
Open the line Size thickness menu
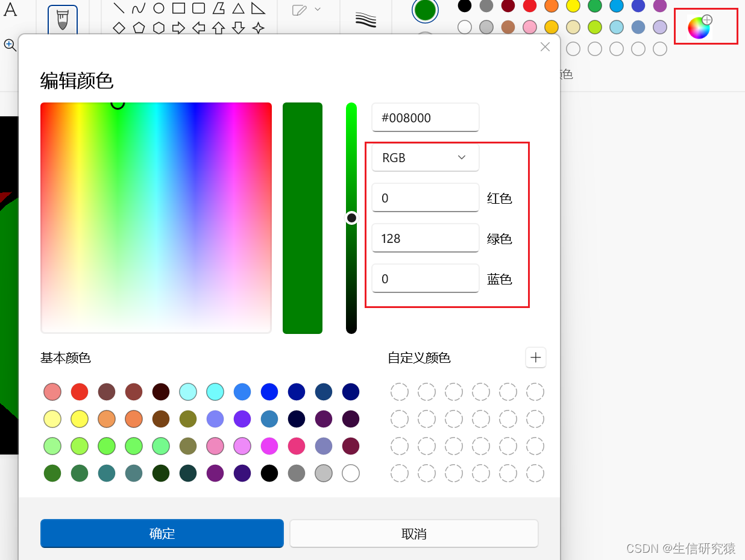365,19
